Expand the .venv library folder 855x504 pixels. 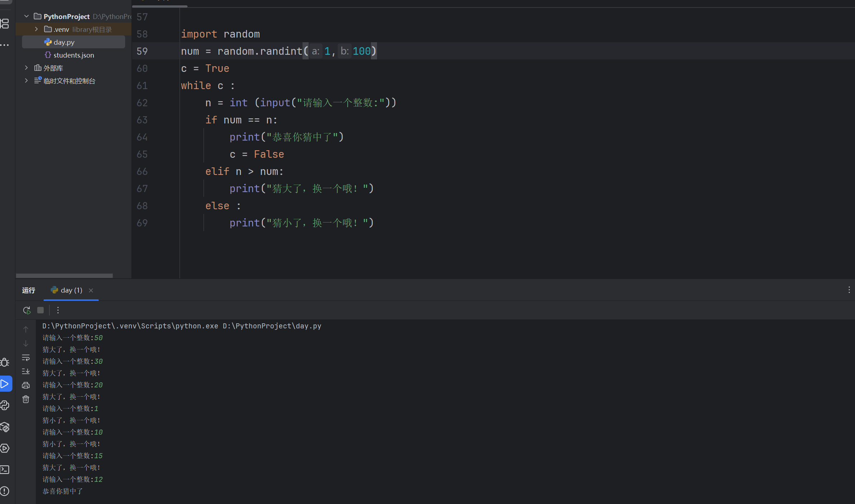(x=36, y=29)
